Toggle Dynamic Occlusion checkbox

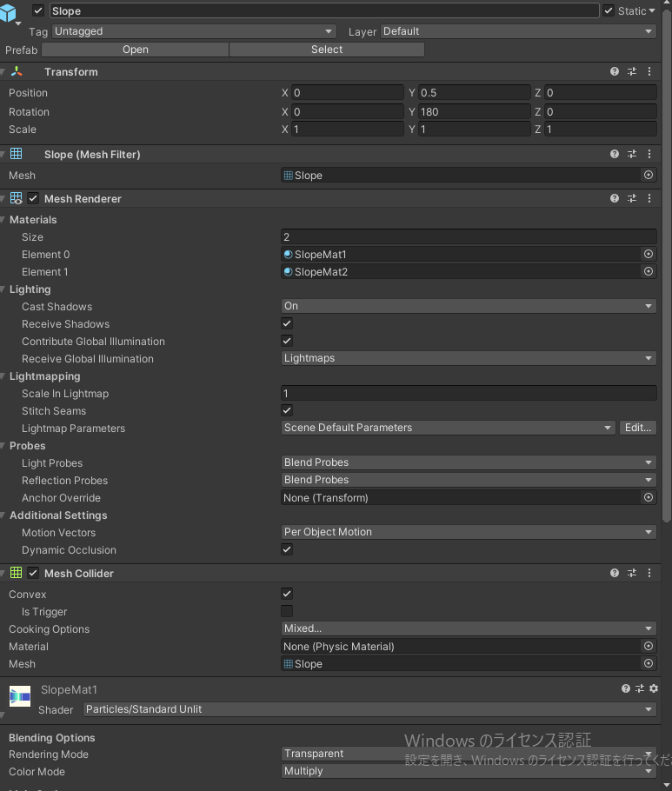[x=287, y=549]
